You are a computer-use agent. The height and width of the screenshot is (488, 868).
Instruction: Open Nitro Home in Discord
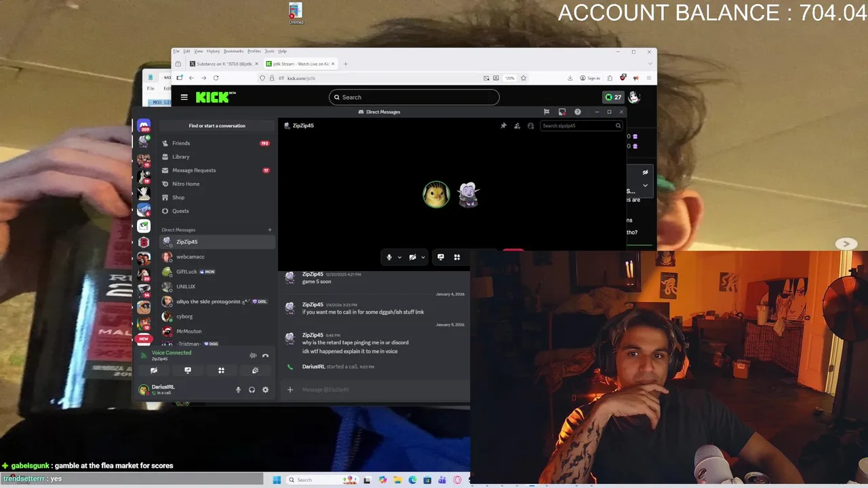[217, 184]
